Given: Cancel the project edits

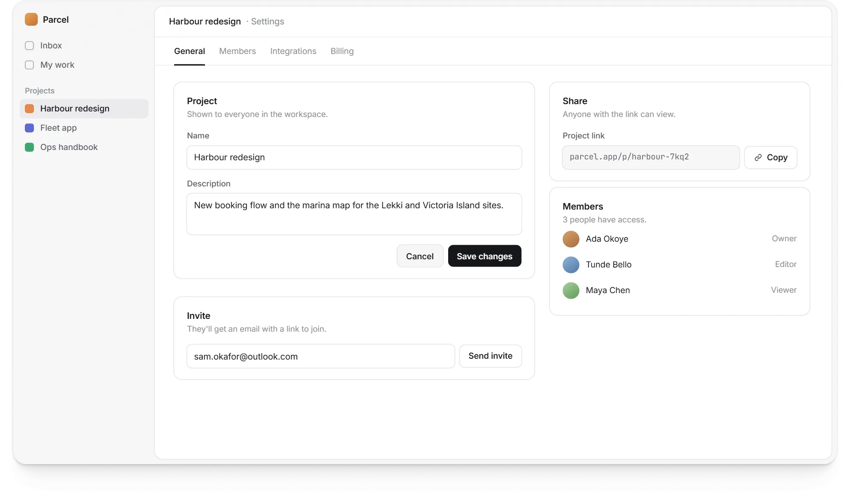Looking at the screenshot, I should tap(420, 256).
